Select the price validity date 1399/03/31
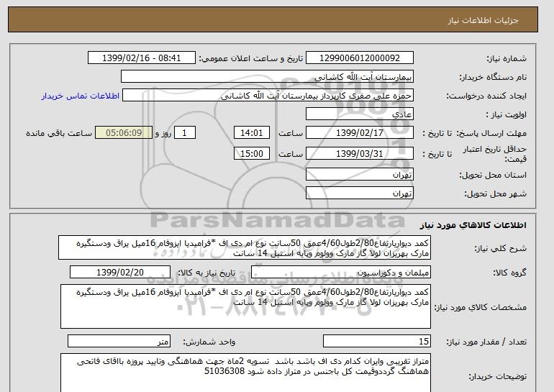554x392 pixels. click(x=359, y=154)
